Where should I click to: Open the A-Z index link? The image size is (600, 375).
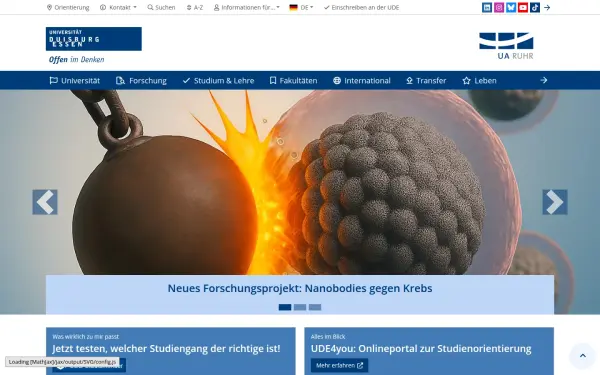click(x=195, y=7)
